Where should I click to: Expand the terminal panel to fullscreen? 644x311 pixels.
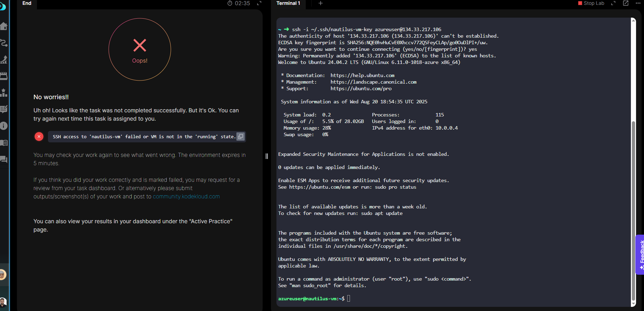(x=613, y=3)
